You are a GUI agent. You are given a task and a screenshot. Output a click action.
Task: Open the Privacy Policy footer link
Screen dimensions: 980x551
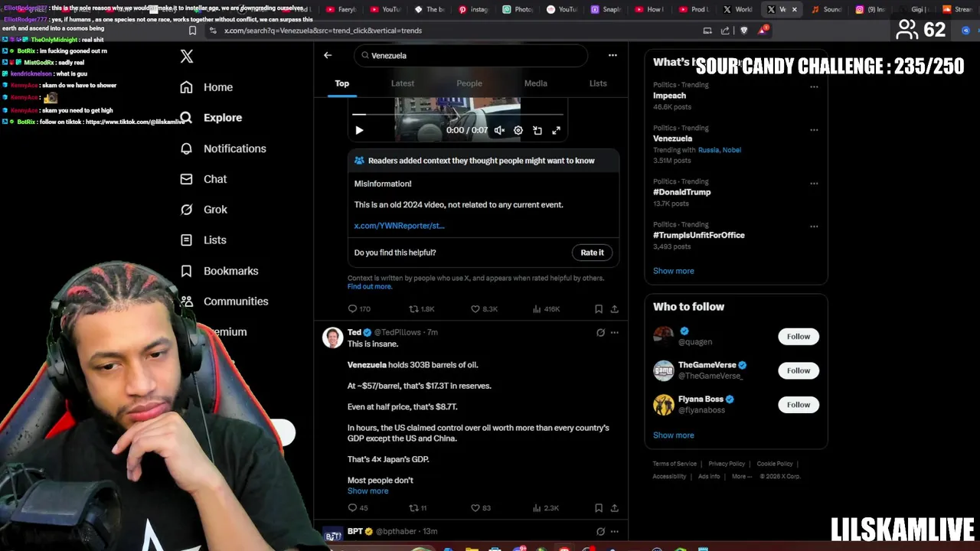[727, 464]
